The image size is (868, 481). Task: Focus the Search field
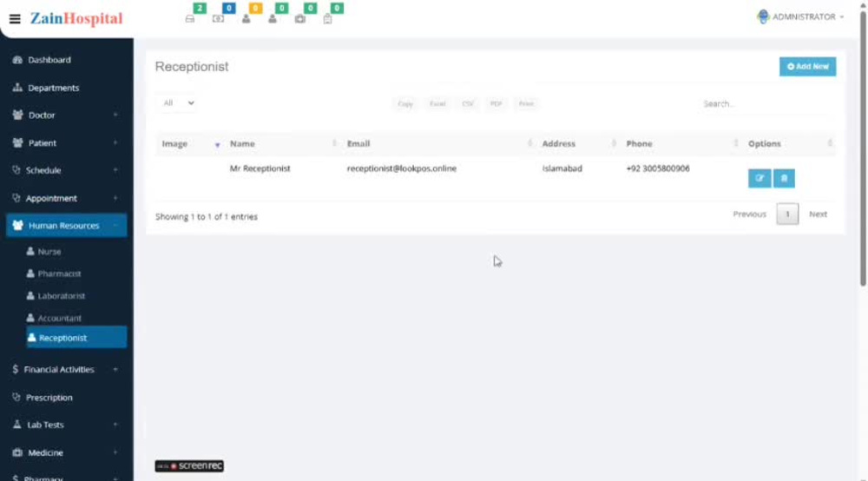tap(766, 103)
